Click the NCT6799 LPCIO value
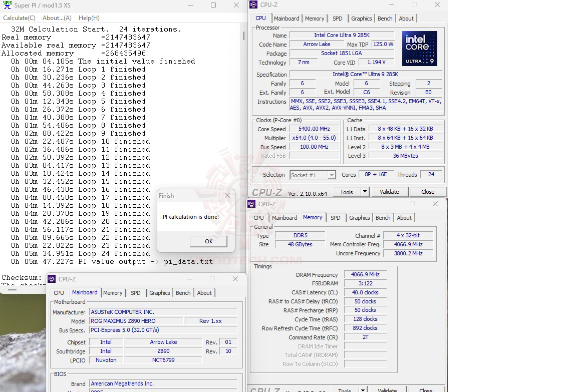Image resolution: width=577 pixels, height=392 pixels. [163, 360]
